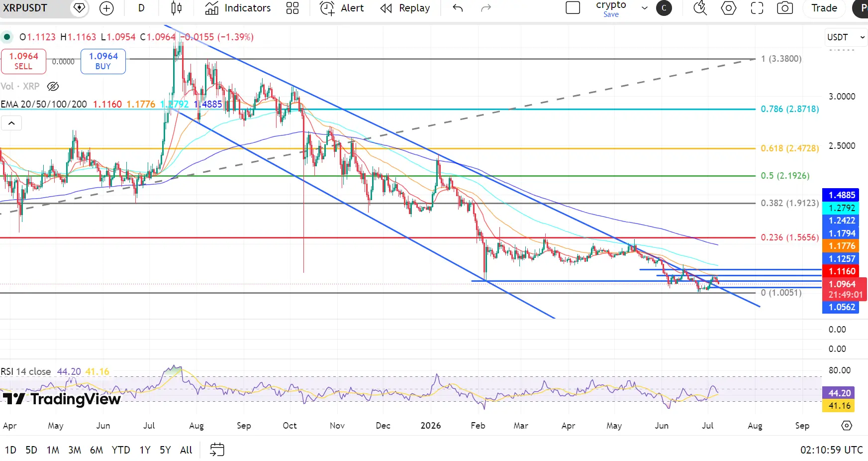868x461 pixels.
Task: Enter fullscreen mode
Action: tap(757, 8)
